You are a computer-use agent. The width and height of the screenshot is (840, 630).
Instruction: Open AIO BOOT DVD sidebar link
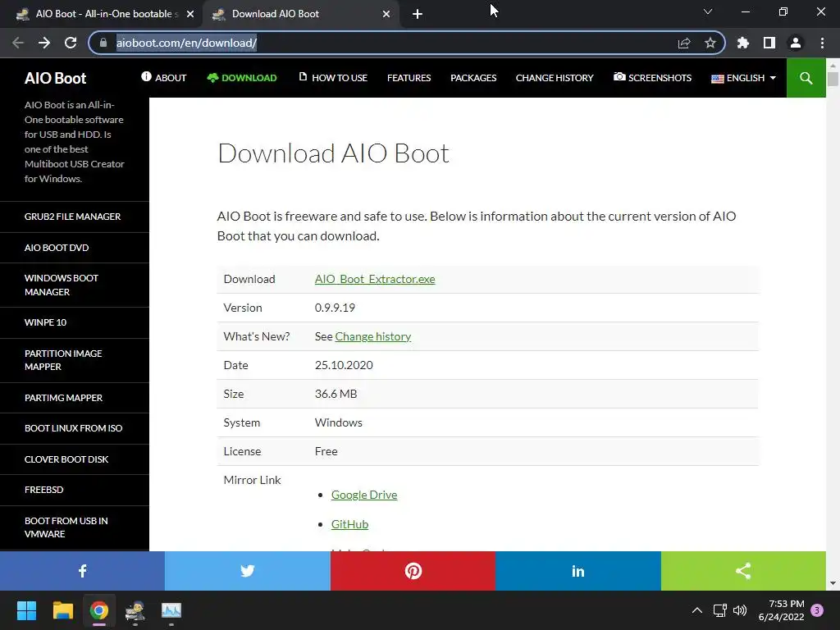coord(57,248)
